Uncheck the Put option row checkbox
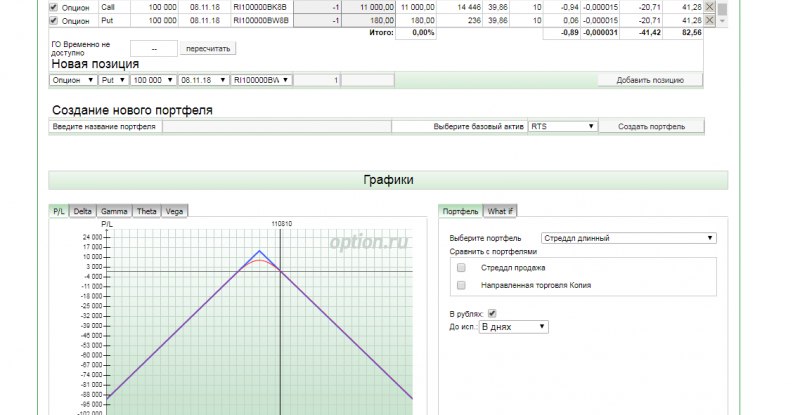Viewport: 800px width, 415px height. (54, 19)
